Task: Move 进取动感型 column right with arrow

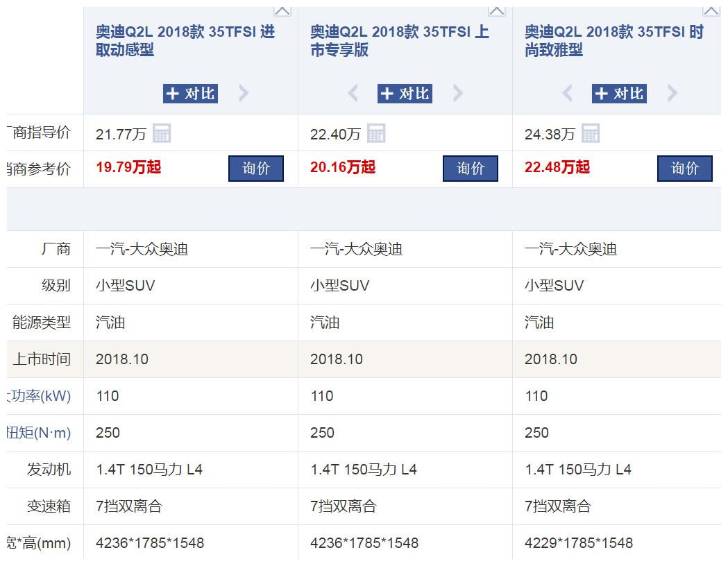Action: coord(244,93)
